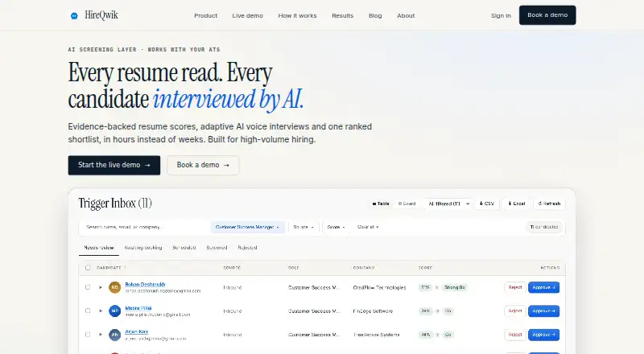Open the Needs review tab
The image size is (644, 354).
99,248
